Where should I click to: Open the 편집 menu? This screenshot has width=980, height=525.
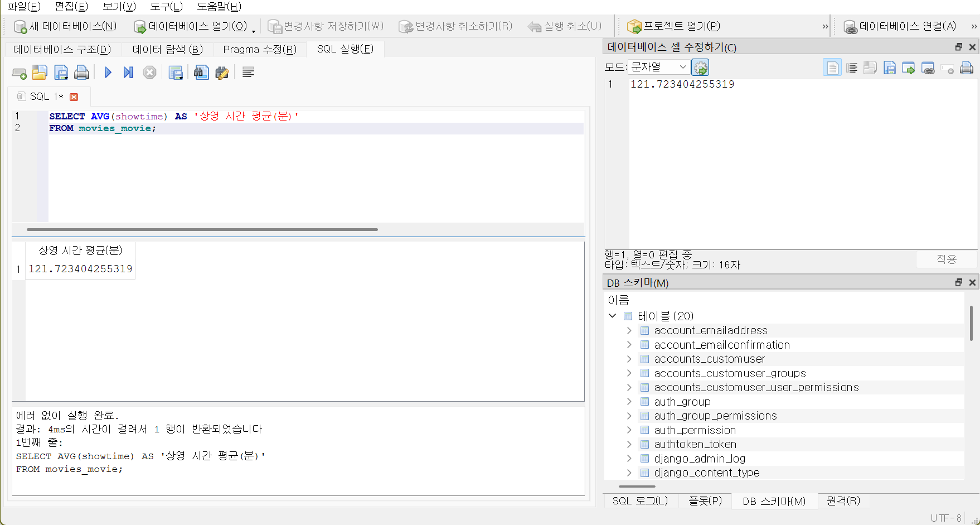click(71, 7)
